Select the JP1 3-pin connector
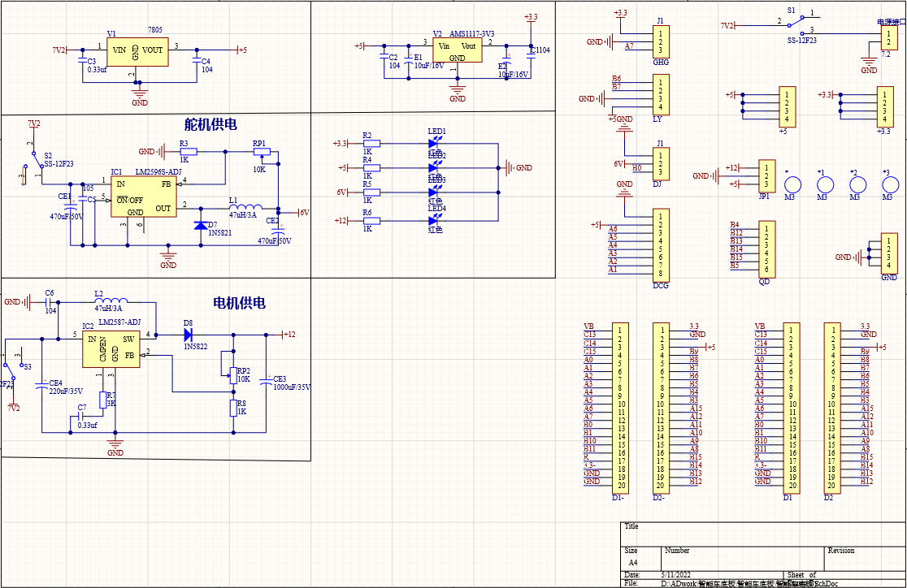 point(766,175)
